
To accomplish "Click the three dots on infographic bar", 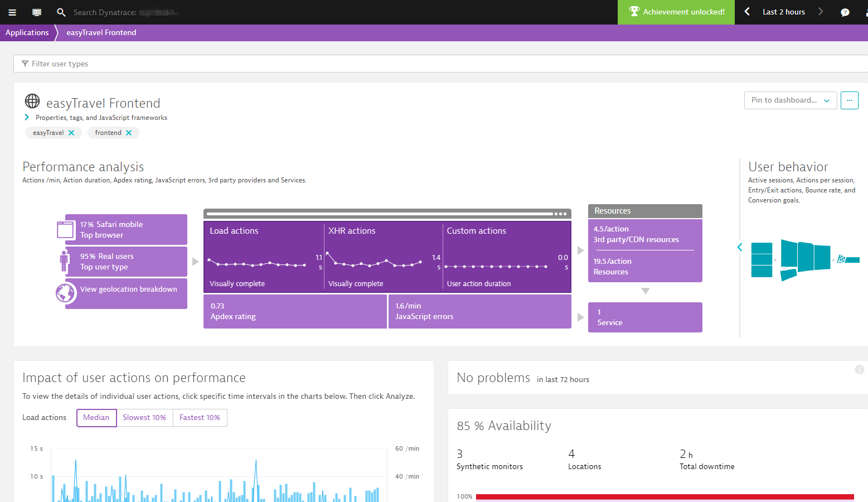I will tap(561, 214).
